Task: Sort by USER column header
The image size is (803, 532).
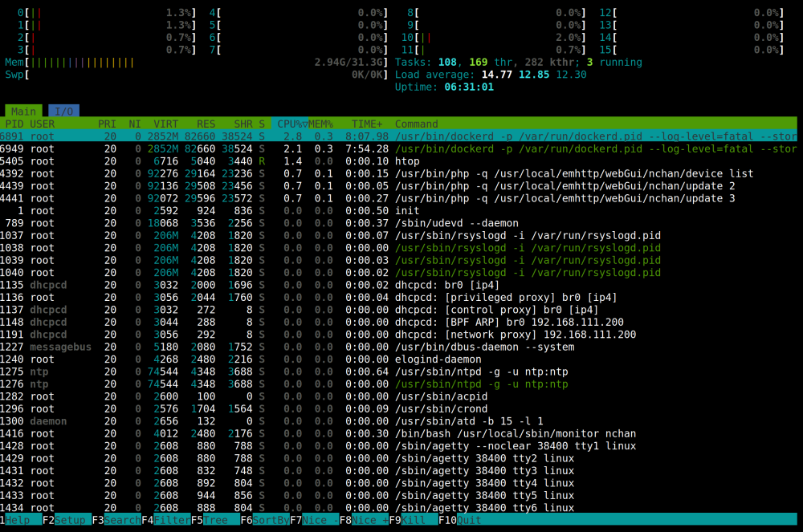Action: coord(42,124)
